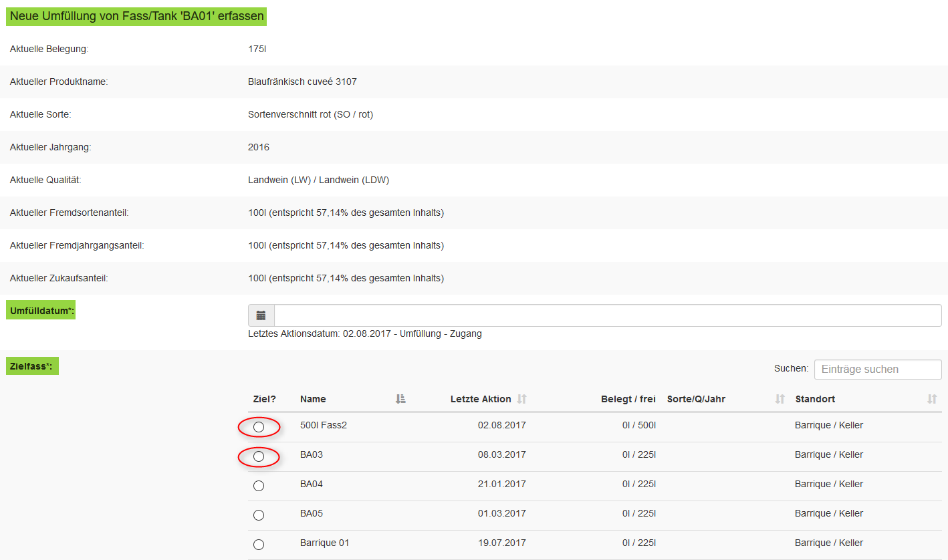This screenshot has width=948, height=560.
Task: Mark Barrique 01 as target barrel
Action: click(x=259, y=545)
